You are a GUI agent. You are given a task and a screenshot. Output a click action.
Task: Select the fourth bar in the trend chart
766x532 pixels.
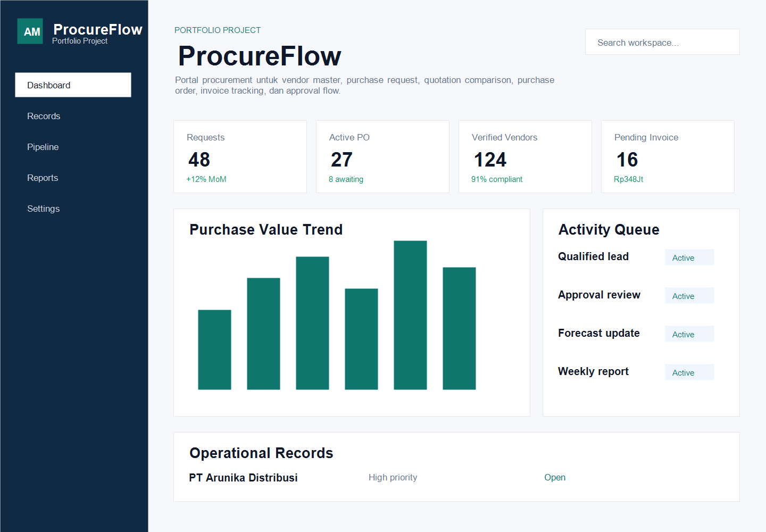361,339
